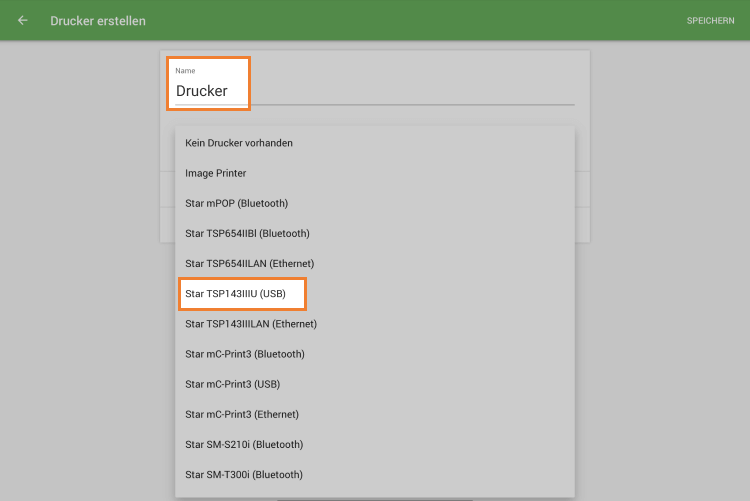Viewport: 750px width, 501px height.
Task: Pick Star TSP654IIBI (Bluetooth) option
Action: tap(247, 233)
